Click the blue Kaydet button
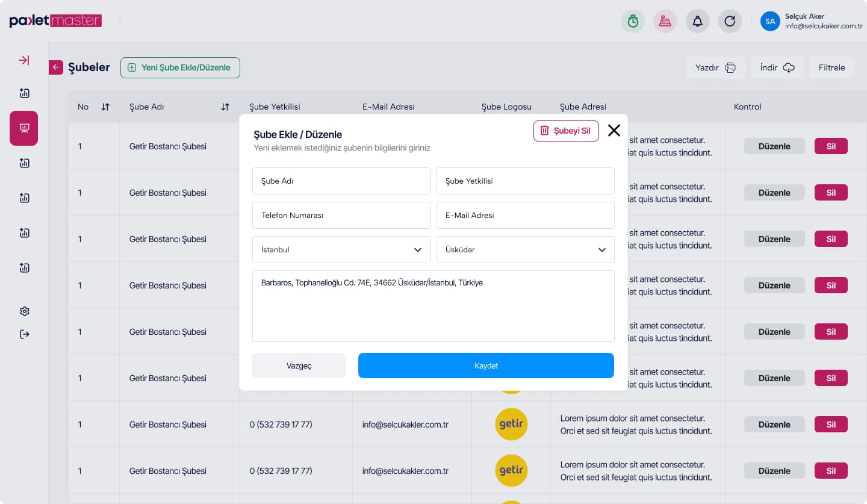Viewport: 867px width, 504px height. 486,366
